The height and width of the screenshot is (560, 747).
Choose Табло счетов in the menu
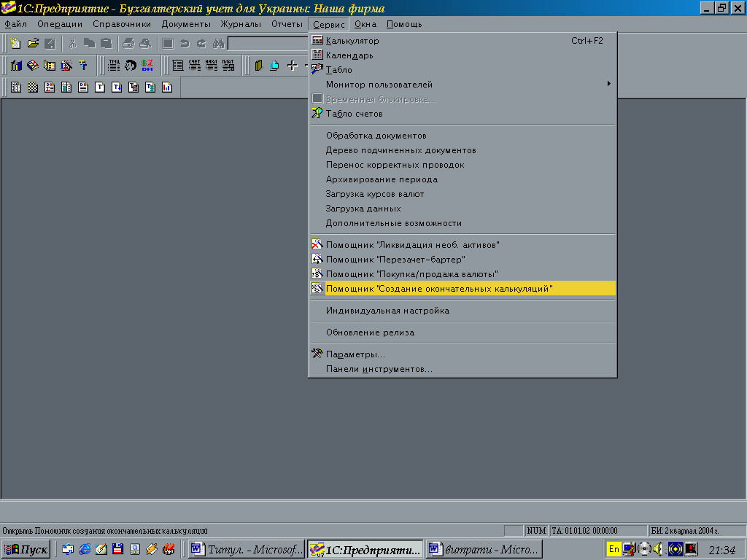pyautogui.click(x=462, y=114)
